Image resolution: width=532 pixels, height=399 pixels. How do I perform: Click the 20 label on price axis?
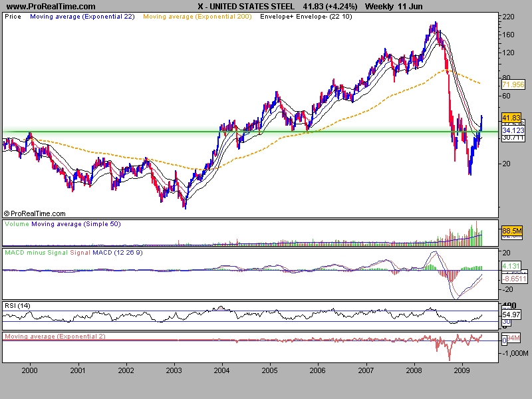click(x=506, y=164)
